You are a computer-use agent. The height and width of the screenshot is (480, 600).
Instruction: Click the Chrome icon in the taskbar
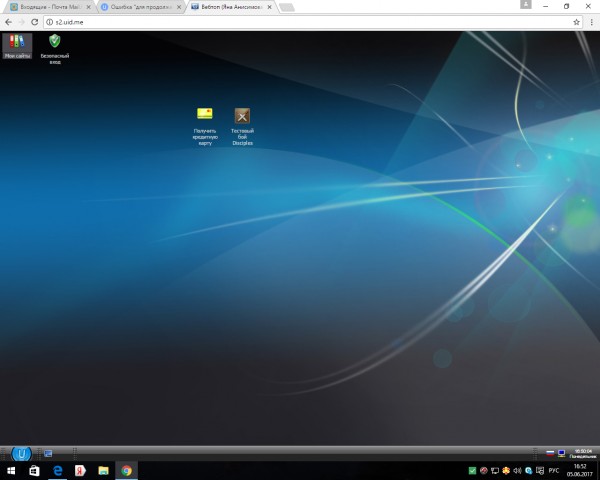click(x=126, y=470)
